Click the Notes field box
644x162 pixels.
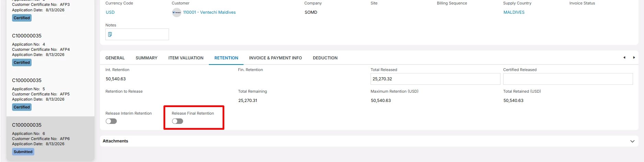coord(137,34)
